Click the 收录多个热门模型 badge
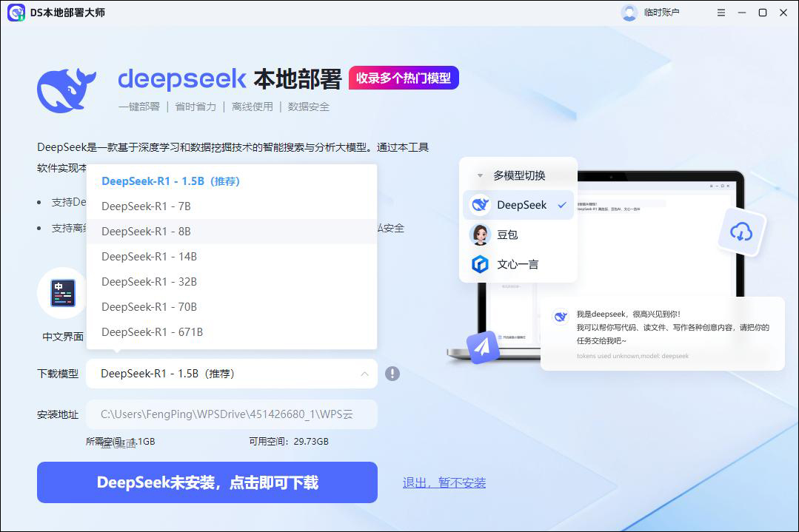799x532 pixels. click(403, 77)
